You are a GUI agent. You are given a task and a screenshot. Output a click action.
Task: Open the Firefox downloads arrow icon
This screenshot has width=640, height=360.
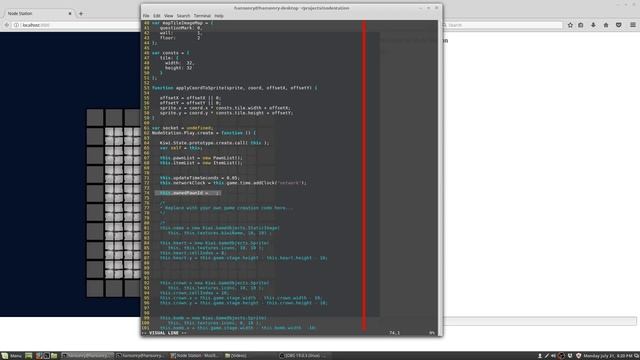593,25
